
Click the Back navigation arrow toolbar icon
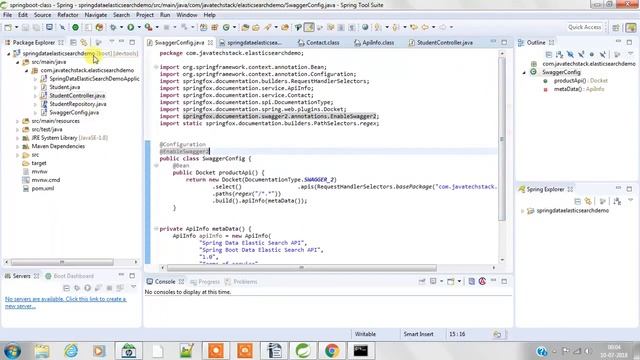[x=425, y=27]
